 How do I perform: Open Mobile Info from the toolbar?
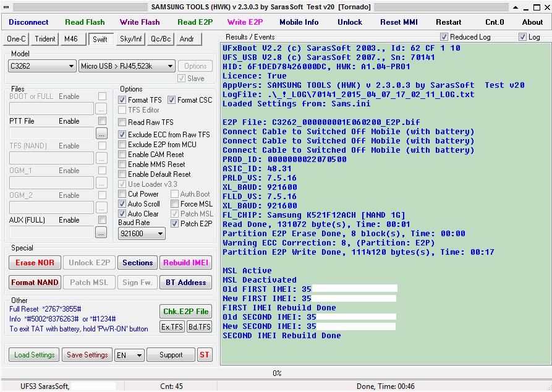point(299,22)
